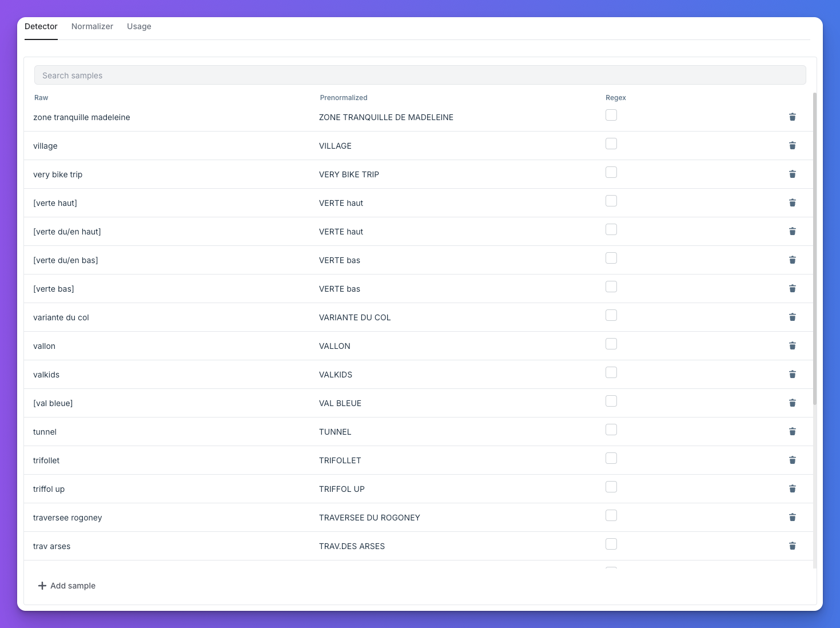
Task: Delete the 'vallon' sample
Action: (x=793, y=345)
